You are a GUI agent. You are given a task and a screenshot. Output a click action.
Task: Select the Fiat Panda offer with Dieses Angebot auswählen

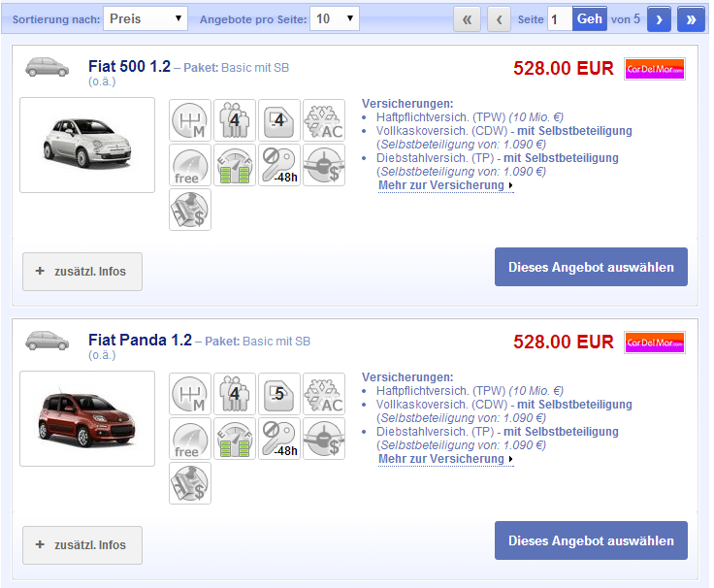pyautogui.click(x=591, y=540)
